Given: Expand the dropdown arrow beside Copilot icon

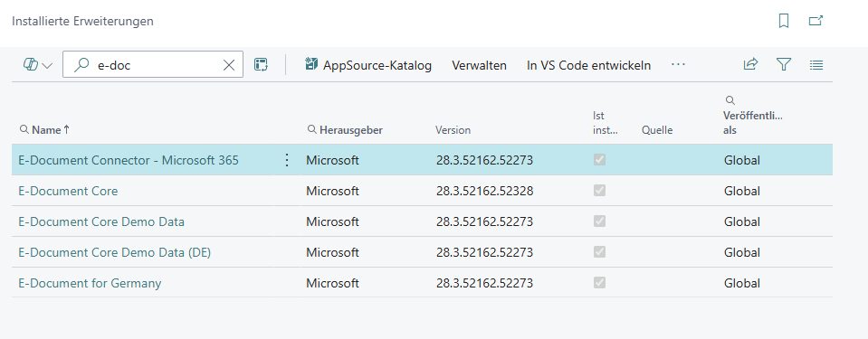Looking at the screenshot, I should 48,66.
